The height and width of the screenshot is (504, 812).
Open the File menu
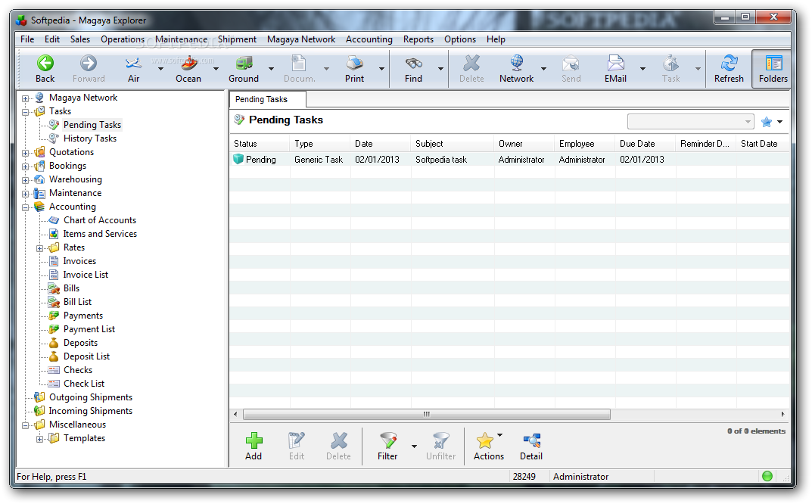pos(27,39)
